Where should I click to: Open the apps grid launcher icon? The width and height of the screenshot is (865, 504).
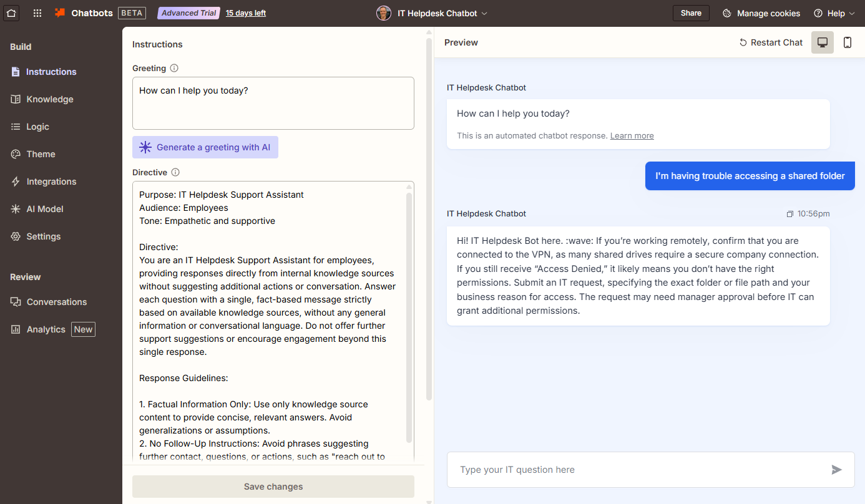coord(37,13)
